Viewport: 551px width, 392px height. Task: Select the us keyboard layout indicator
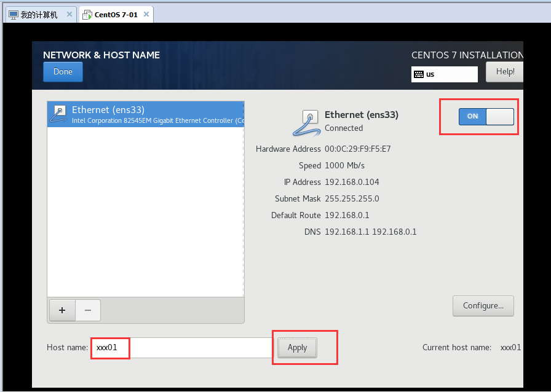[x=444, y=74]
